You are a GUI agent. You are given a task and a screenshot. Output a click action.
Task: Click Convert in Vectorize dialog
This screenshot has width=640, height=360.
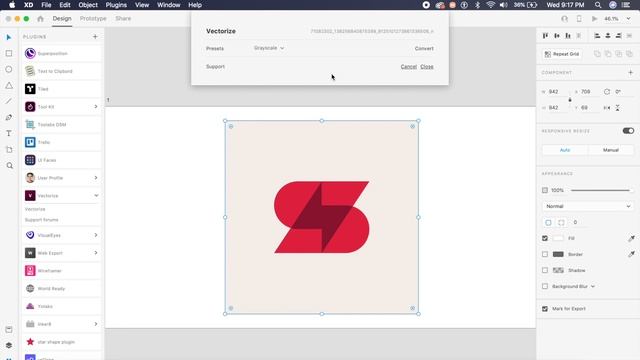[424, 49]
